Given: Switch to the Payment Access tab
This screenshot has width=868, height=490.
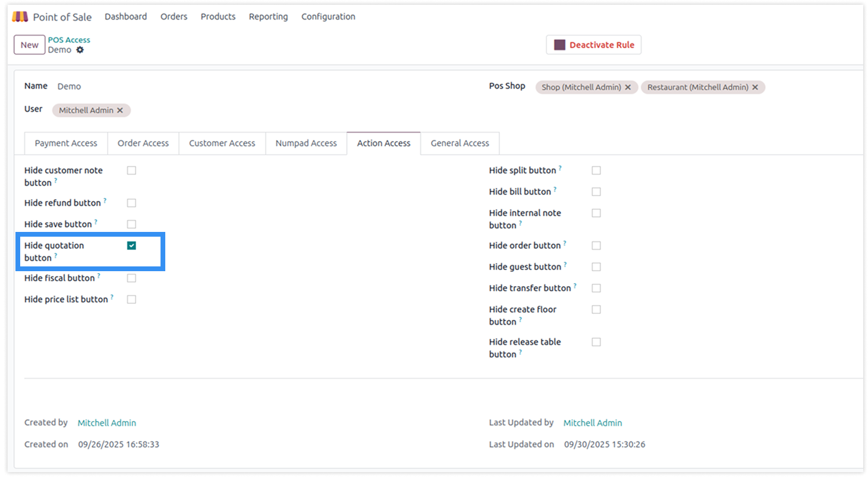Looking at the screenshot, I should (x=66, y=143).
